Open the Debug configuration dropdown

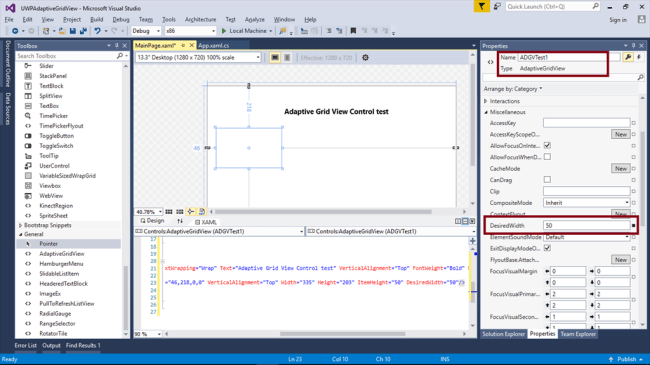coord(146,31)
